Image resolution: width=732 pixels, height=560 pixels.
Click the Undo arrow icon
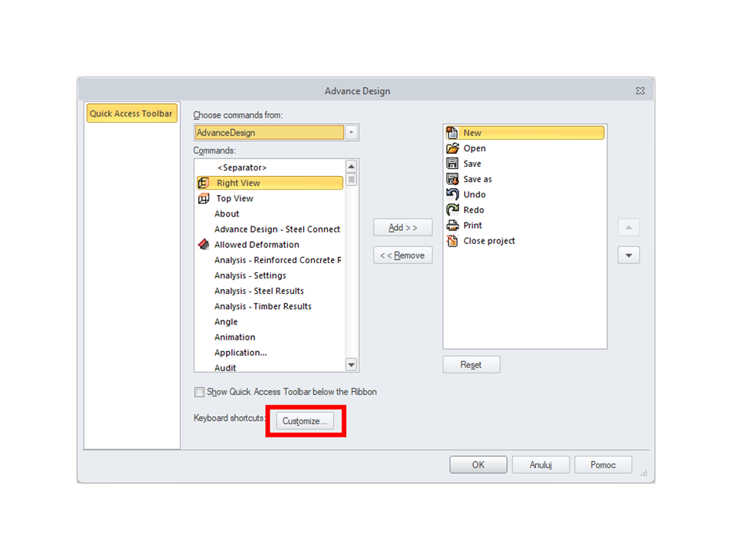[453, 194]
